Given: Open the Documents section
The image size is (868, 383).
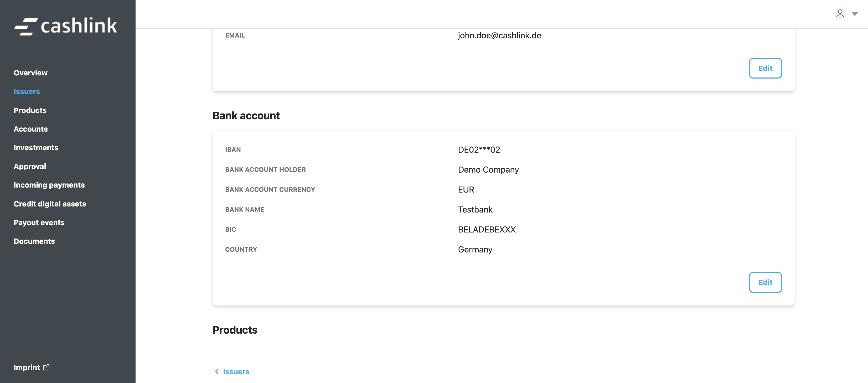Looking at the screenshot, I should pyautogui.click(x=34, y=241).
